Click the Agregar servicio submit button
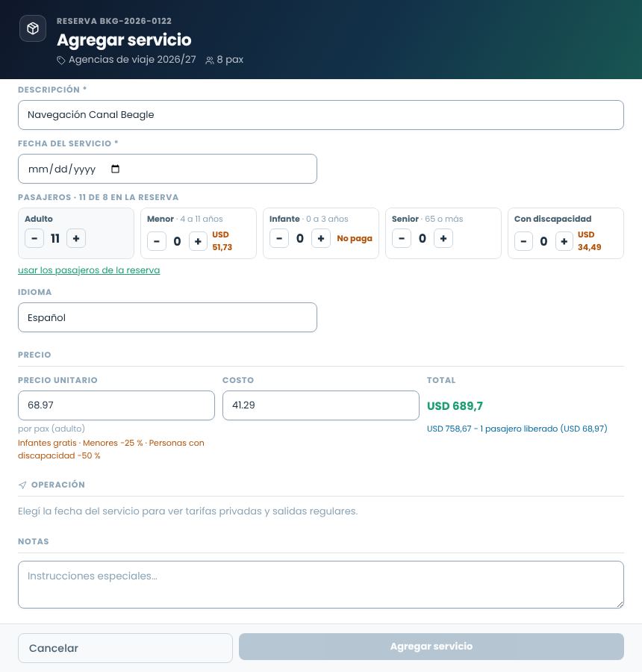642x672 pixels. pos(431,647)
